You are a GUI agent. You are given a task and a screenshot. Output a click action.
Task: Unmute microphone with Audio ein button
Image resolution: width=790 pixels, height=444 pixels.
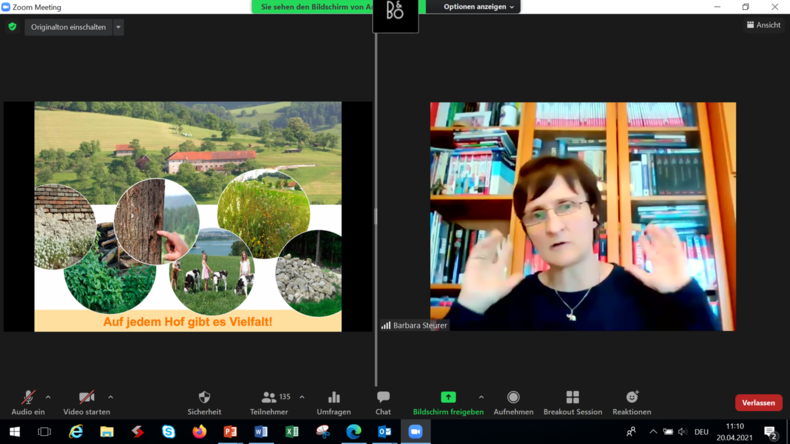pyautogui.click(x=27, y=400)
